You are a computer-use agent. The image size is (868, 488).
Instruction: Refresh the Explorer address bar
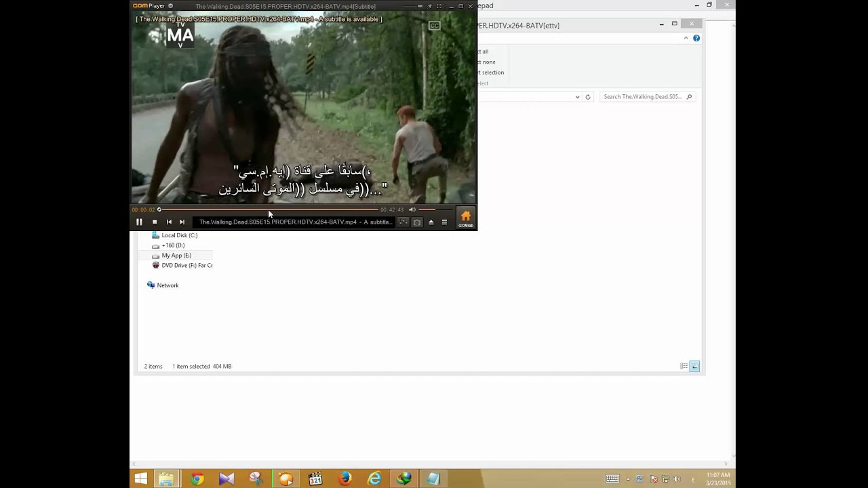[x=588, y=97]
